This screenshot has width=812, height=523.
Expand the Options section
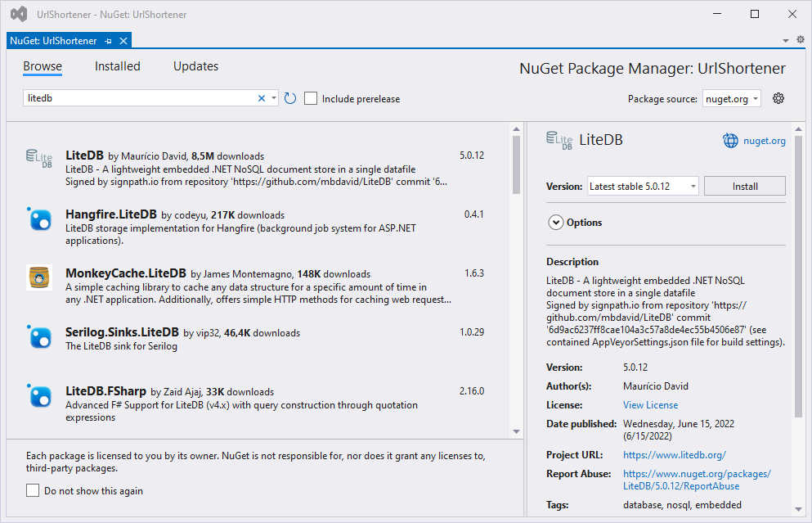point(556,223)
